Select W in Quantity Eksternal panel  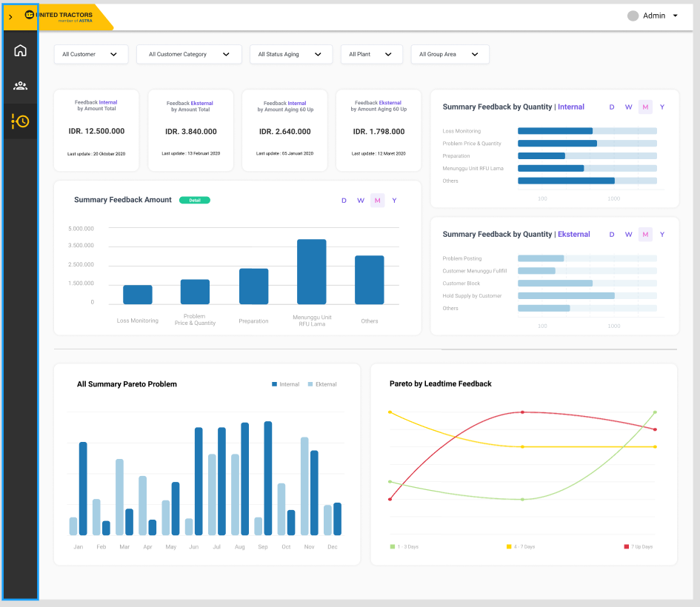pos(629,235)
